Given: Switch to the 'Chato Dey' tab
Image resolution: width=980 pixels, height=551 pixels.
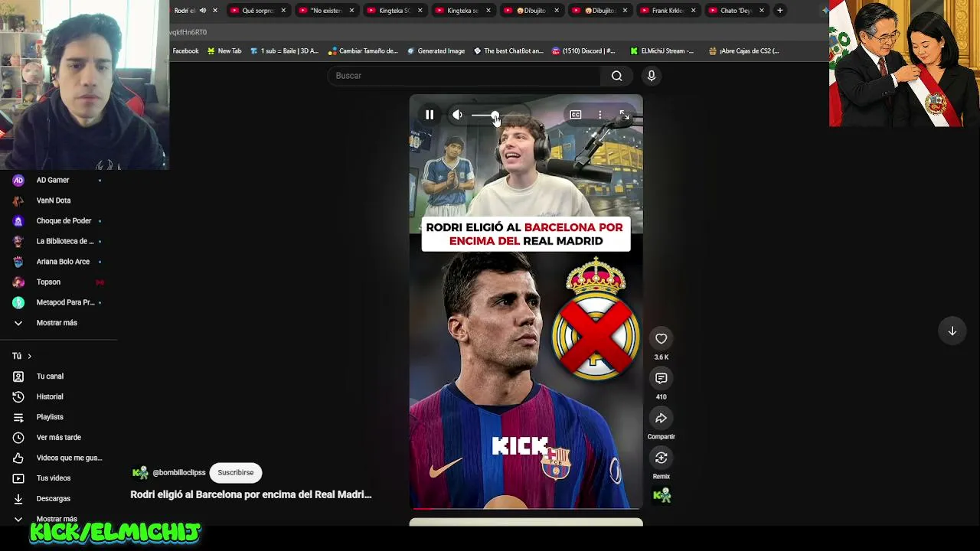Looking at the screenshot, I should (x=736, y=11).
